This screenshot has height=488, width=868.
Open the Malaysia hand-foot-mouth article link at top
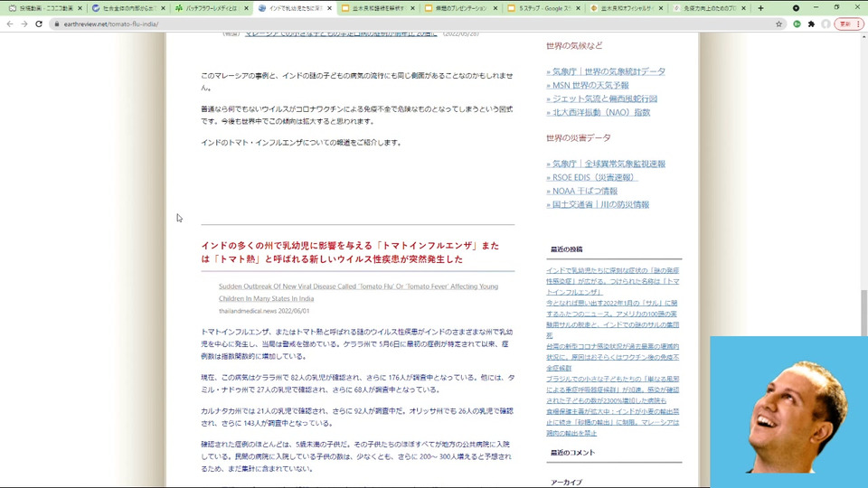pyautogui.click(x=341, y=34)
